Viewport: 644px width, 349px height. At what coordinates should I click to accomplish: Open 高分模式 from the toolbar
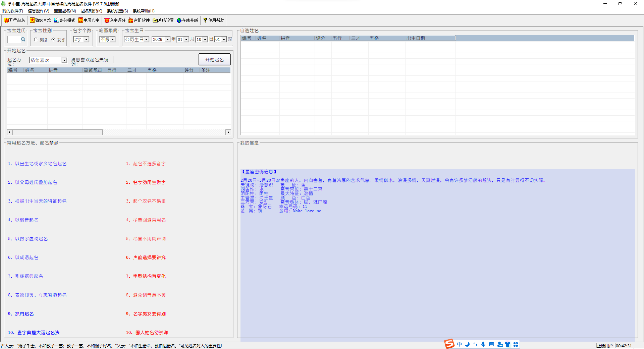[x=65, y=20]
